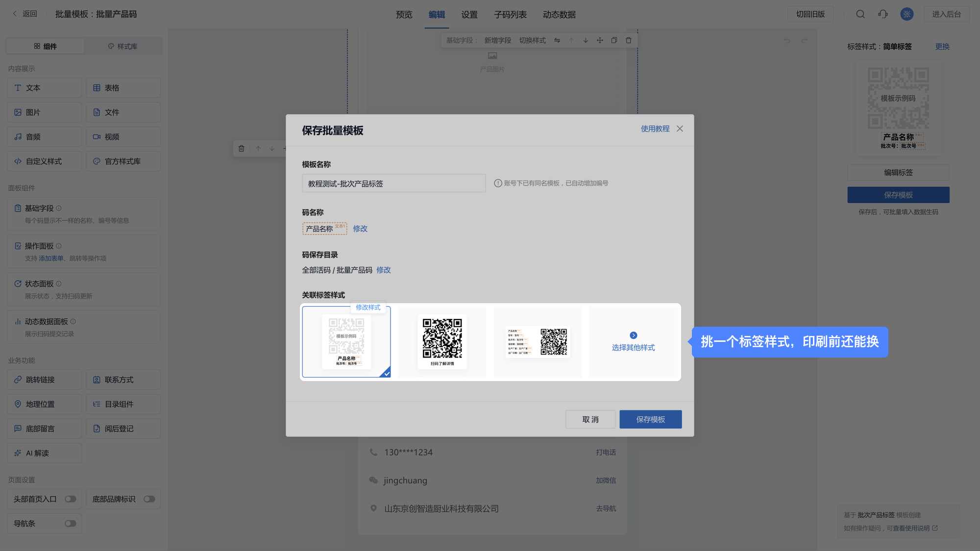Image resolution: width=980 pixels, height=551 pixels.
Task: Open the 设置 tab
Action: tap(469, 14)
